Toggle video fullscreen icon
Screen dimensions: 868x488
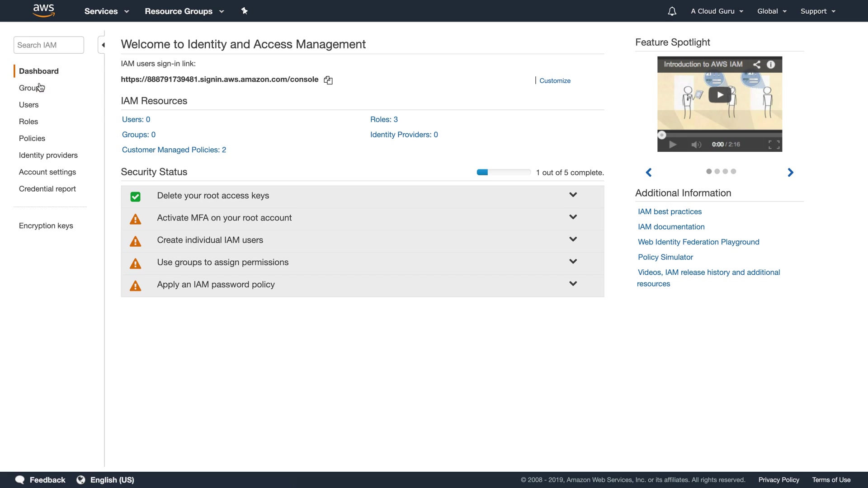[x=774, y=145]
